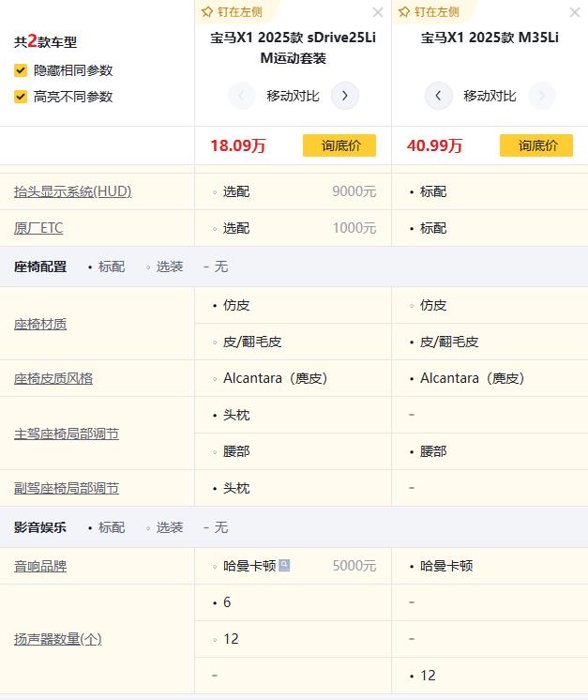Pin the sDrive25Li column to the left
588x700 pixels.
230,12
